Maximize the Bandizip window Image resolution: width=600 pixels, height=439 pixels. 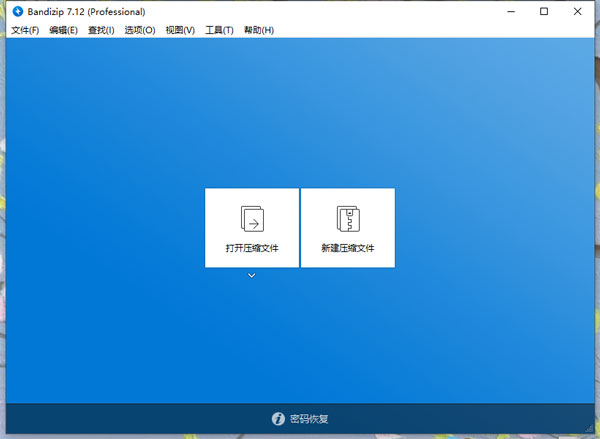[544, 11]
